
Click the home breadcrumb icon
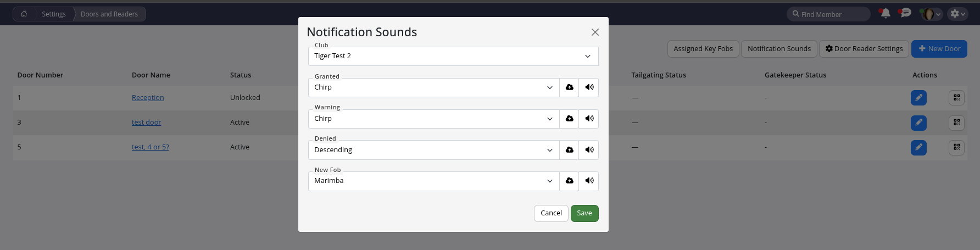[x=24, y=14]
